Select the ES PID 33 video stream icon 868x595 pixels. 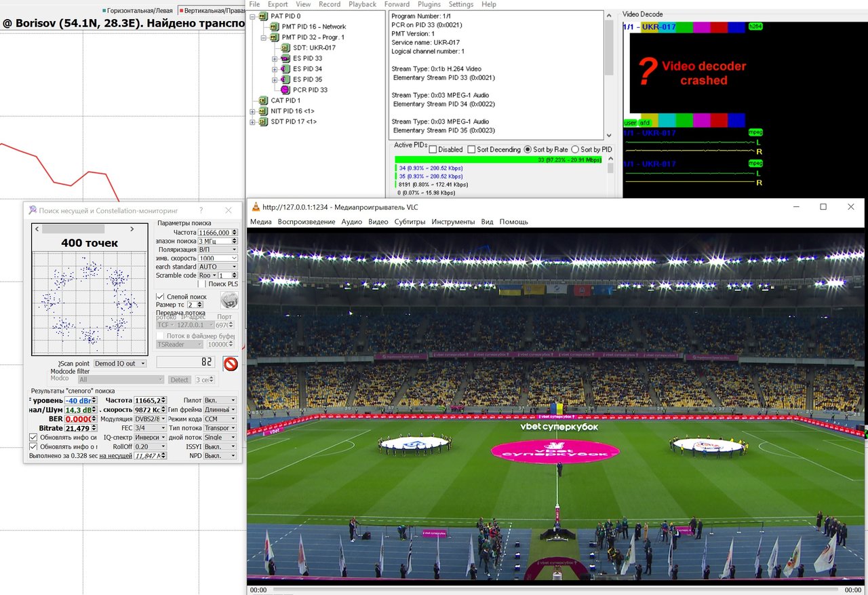click(285, 59)
